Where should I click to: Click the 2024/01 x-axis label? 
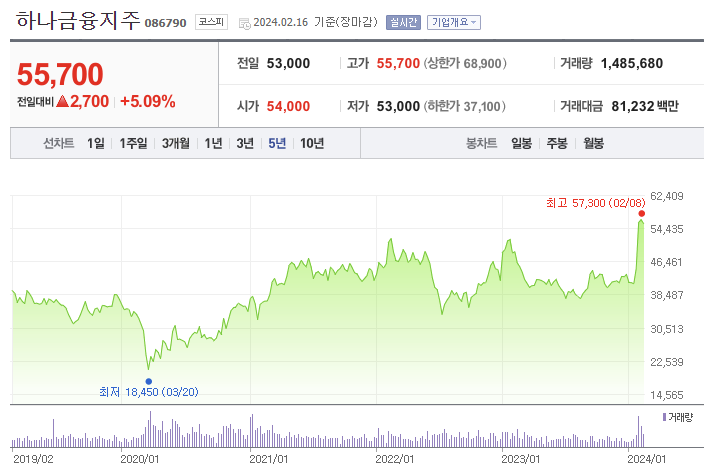647,459
